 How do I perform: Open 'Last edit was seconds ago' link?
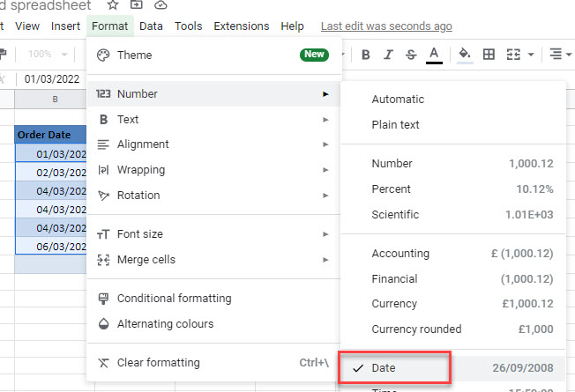point(386,26)
